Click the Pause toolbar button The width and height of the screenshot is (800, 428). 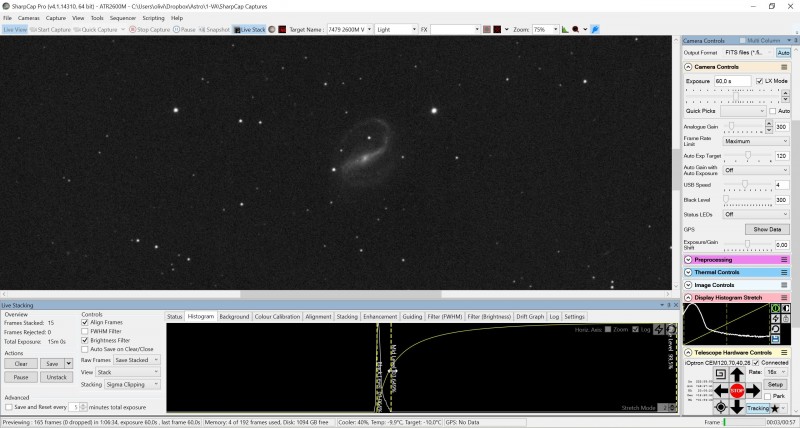tap(184, 30)
